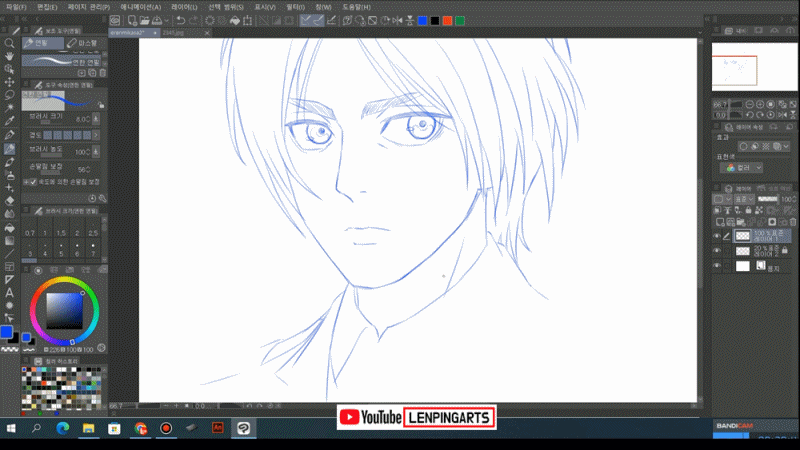Open the expression color dropdown
The image size is (800, 450).
743,168
